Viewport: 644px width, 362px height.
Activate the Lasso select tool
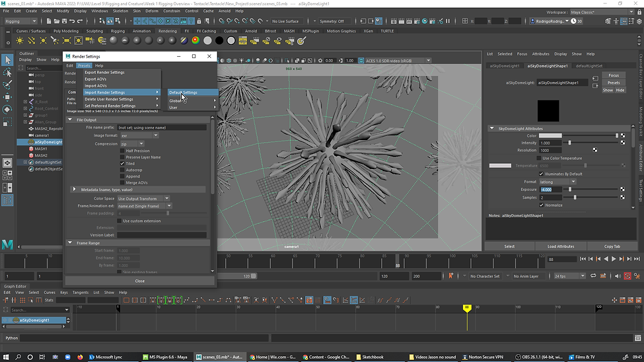(x=7, y=73)
